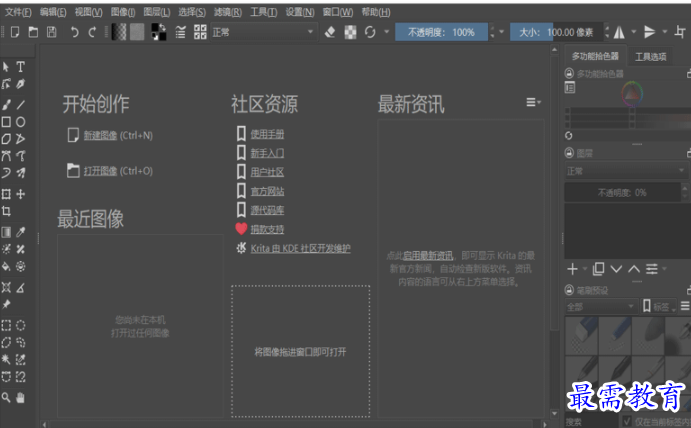Image resolution: width=691 pixels, height=428 pixels.
Task: Select the Measure tool
Action: pyautogui.click(x=20, y=288)
